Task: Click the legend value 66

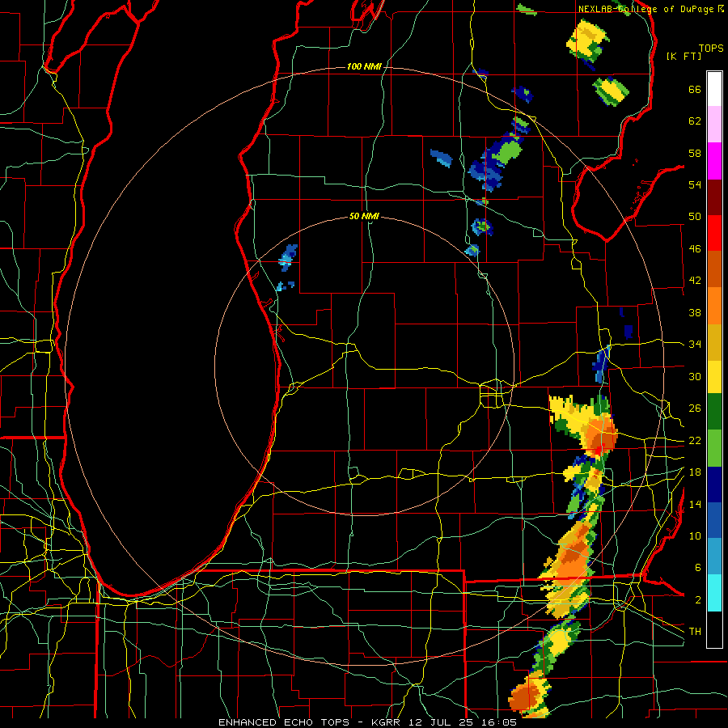Action: 695,90
